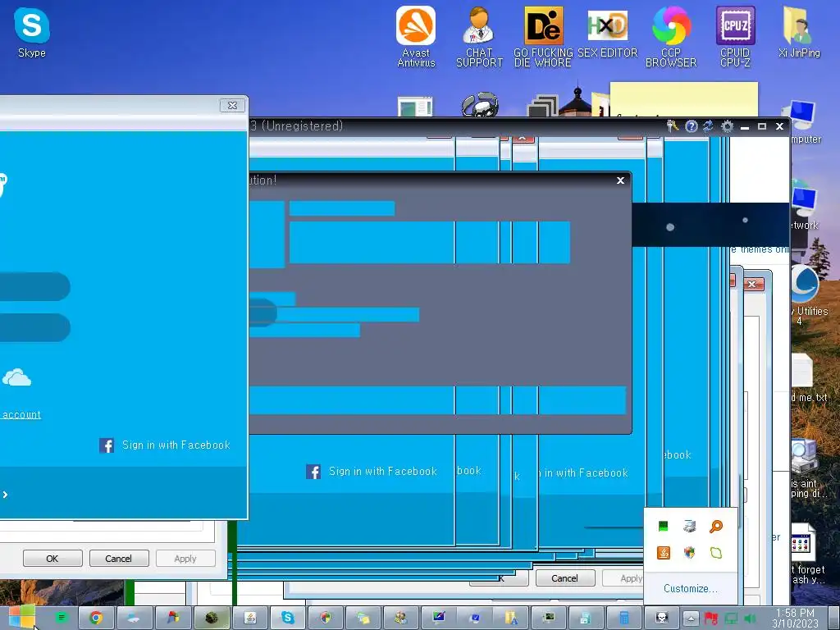Screen dimensions: 840x630
Task: Open Google Chrome from the taskbar
Action: [x=96, y=618]
